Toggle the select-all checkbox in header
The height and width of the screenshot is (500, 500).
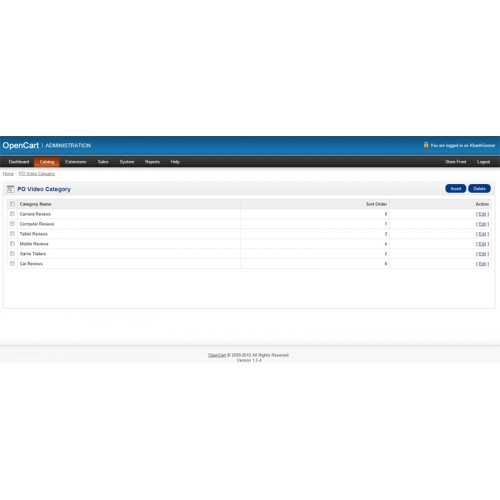click(12, 204)
